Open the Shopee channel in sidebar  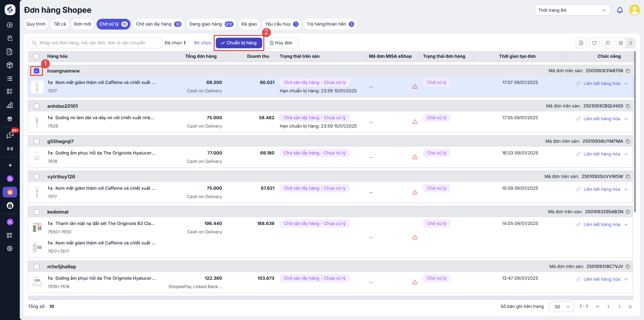[x=10, y=192]
